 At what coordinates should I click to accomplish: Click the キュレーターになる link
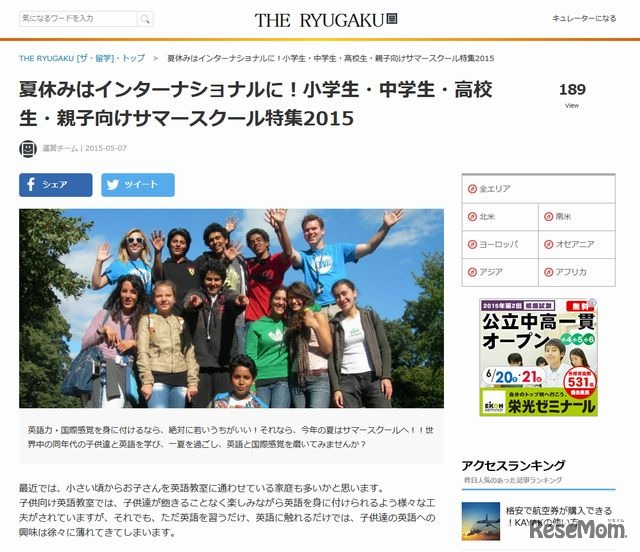584,18
